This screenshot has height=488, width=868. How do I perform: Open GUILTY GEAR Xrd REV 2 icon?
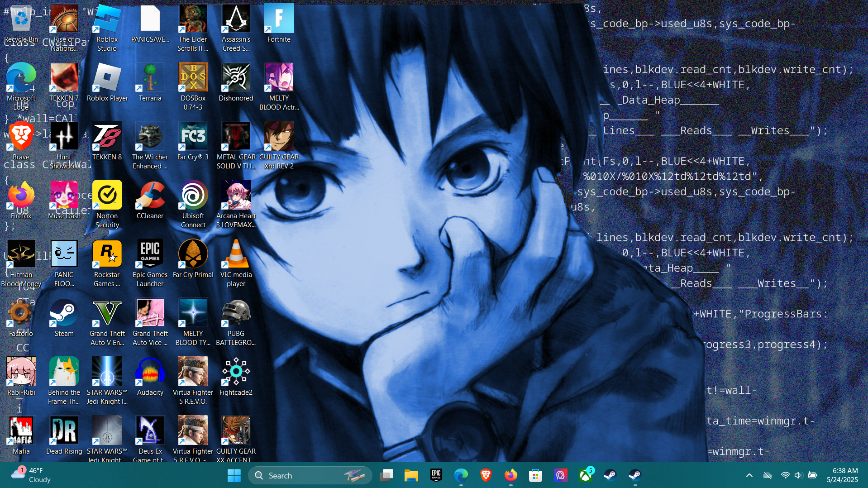279,146
